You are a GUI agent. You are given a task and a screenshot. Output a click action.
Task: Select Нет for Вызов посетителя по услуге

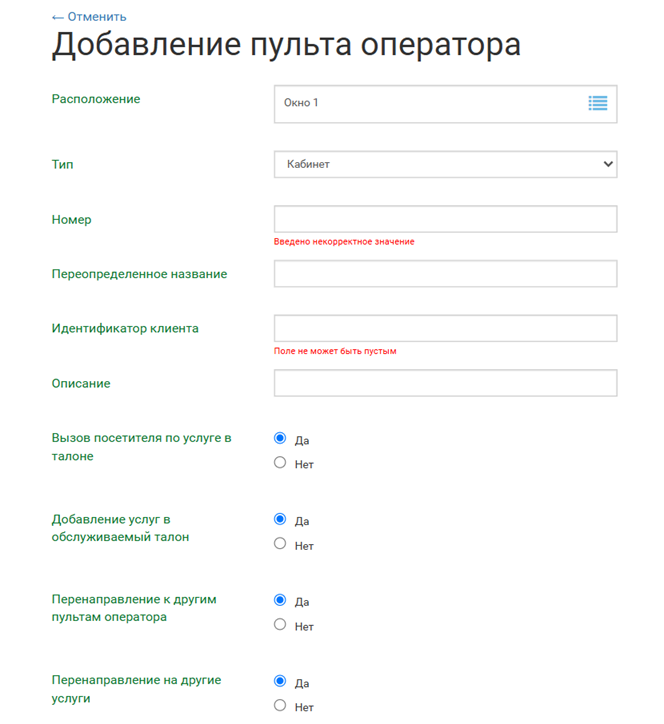click(280, 463)
